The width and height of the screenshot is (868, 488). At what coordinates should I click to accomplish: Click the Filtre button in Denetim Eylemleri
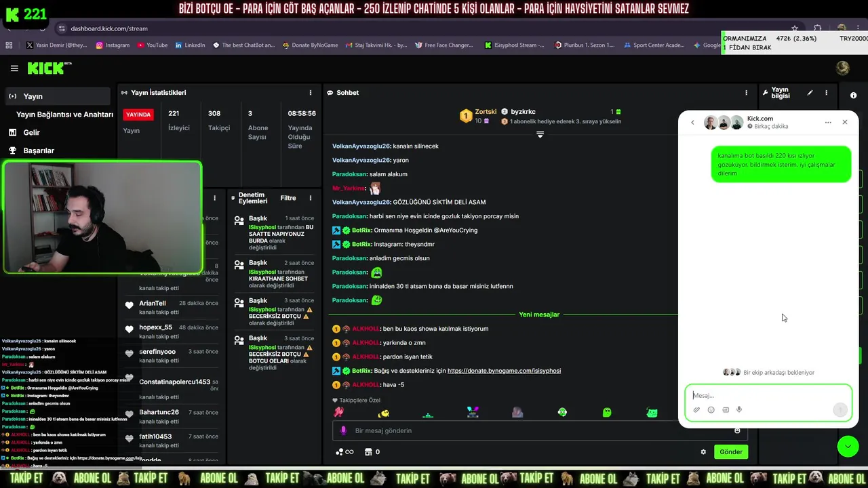288,198
